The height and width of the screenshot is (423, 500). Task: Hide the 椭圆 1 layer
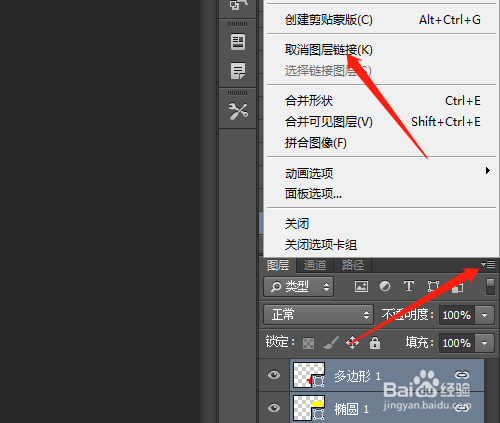[274, 408]
